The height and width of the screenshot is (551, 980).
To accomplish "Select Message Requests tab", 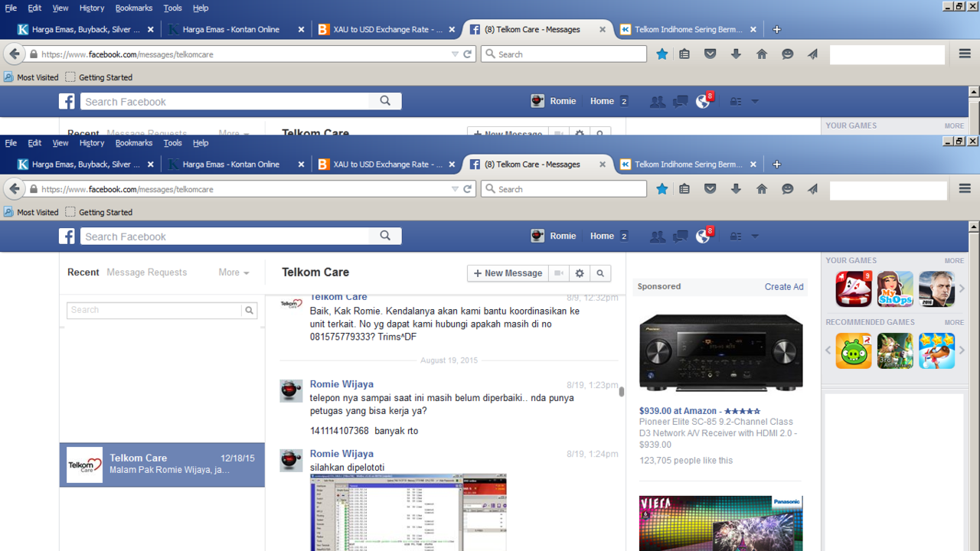I will (x=147, y=272).
